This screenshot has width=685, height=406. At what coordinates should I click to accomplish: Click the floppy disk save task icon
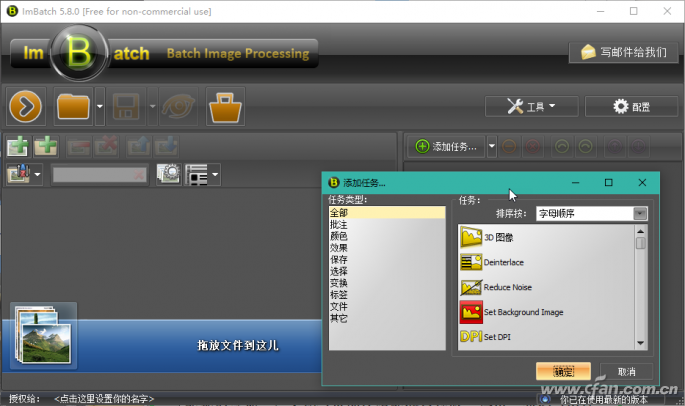[x=126, y=106]
